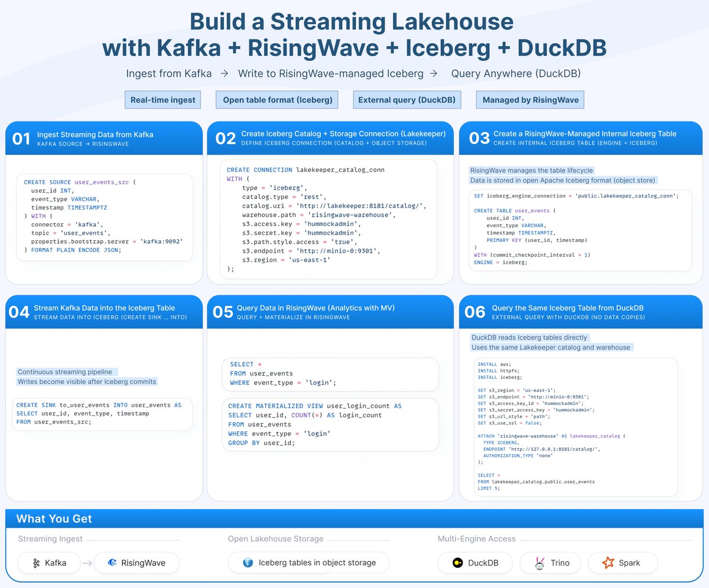Click "Data is stored in open Apache Iceberg format" note
This screenshot has height=588, width=709.
pos(563,180)
